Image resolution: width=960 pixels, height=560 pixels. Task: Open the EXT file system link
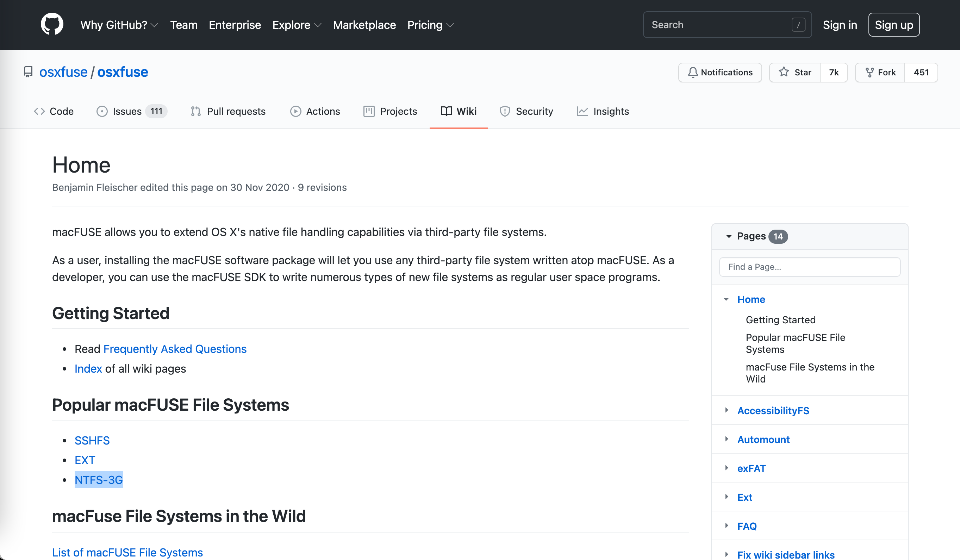[85, 460]
